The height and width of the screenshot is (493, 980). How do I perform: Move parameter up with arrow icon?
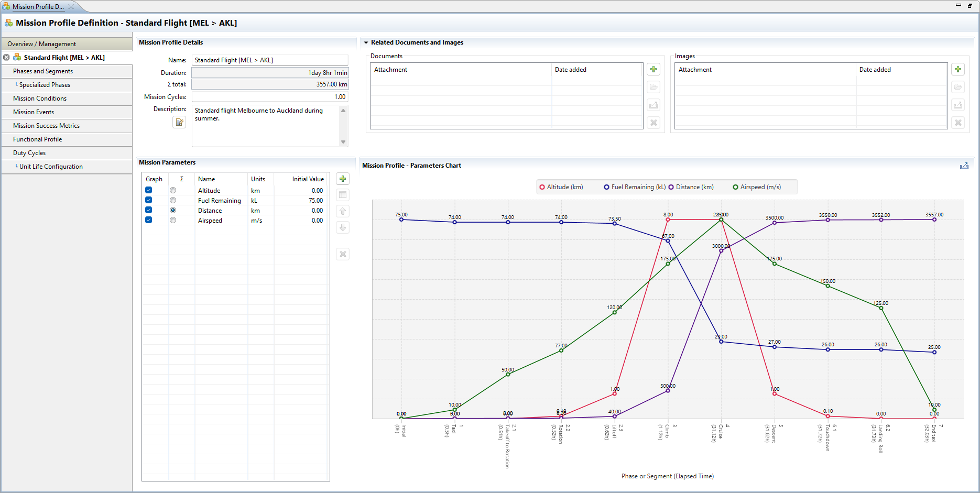pos(343,212)
